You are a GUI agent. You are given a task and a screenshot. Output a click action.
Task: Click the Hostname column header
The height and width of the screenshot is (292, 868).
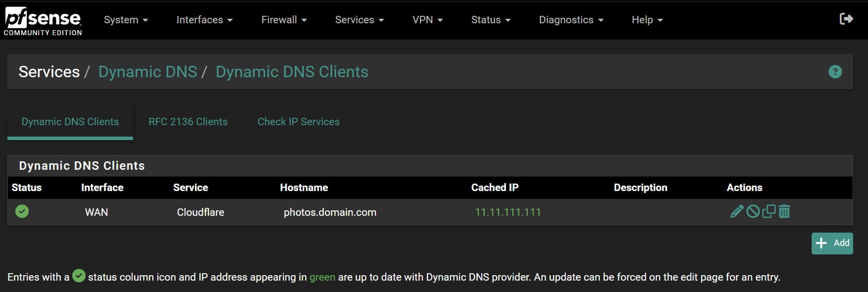304,188
